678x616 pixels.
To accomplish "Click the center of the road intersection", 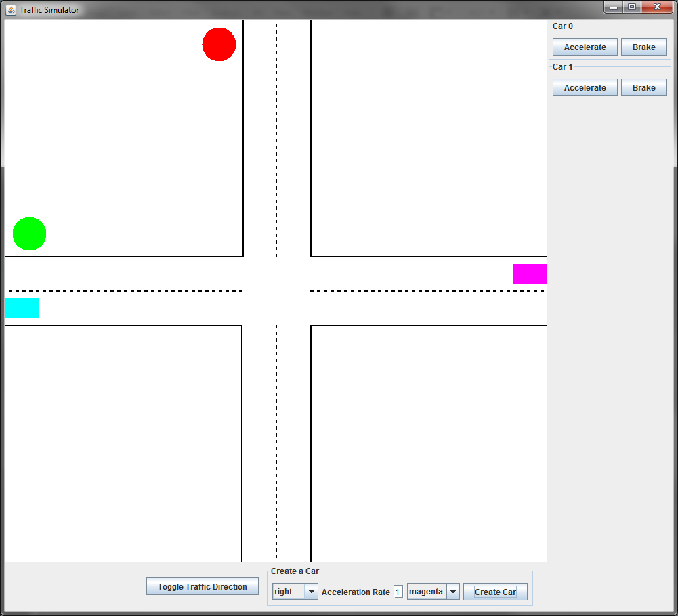I will pyautogui.click(x=276, y=291).
